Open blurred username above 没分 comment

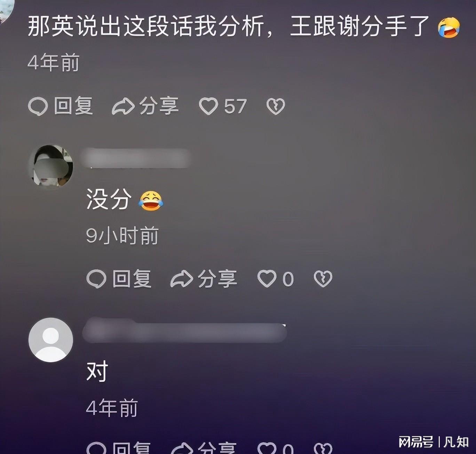(x=136, y=158)
